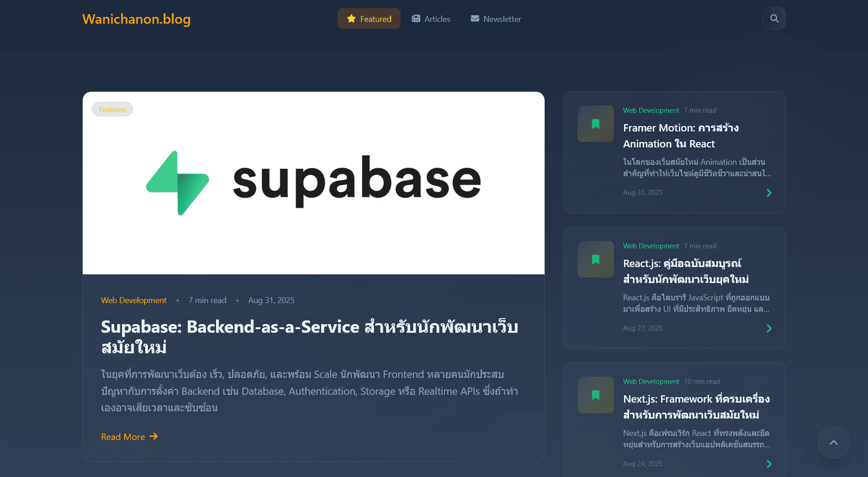
Task: Switch to the Newsletter nav tab
Action: click(x=496, y=19)
